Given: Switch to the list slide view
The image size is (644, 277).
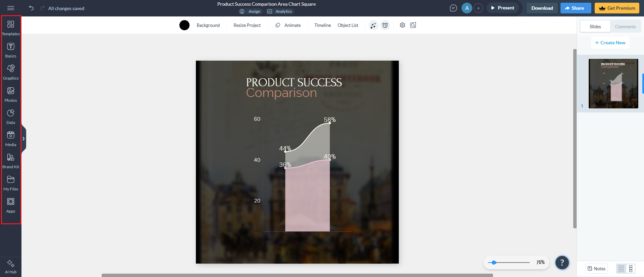Looking at the screenshot, I should (631, 269).
